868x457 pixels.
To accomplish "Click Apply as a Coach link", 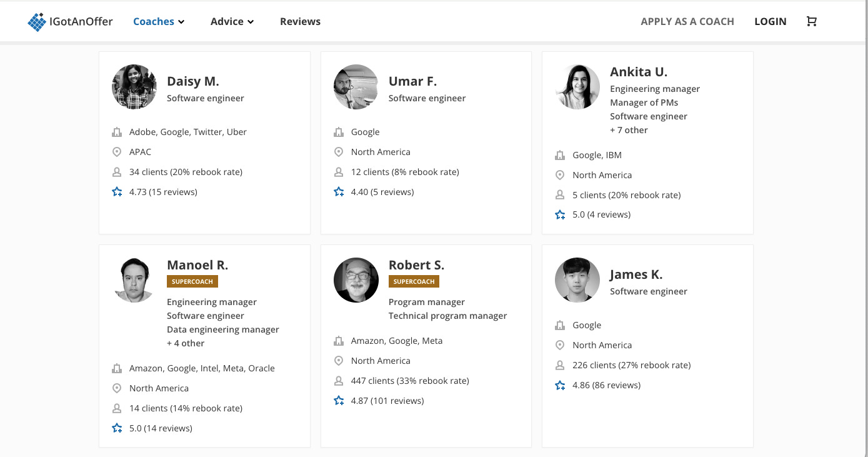I will tap(687, 21).
